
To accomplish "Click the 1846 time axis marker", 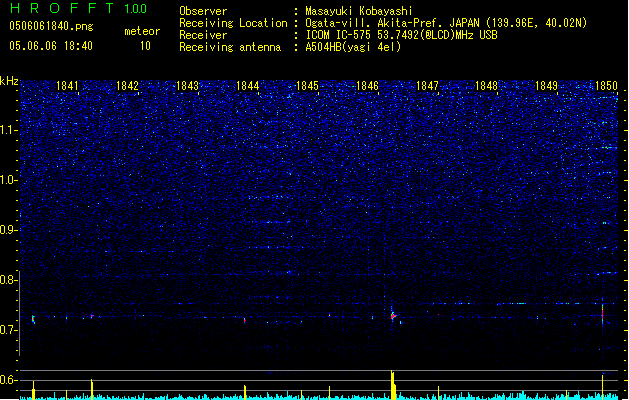I will (x=367, y=86).
